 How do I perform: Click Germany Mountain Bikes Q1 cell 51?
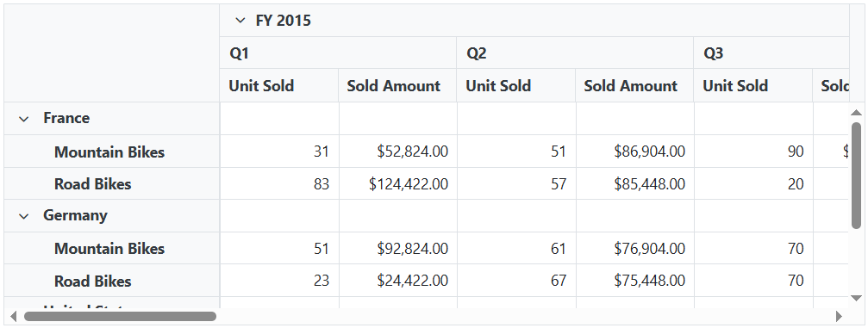[x=279, y=248]
